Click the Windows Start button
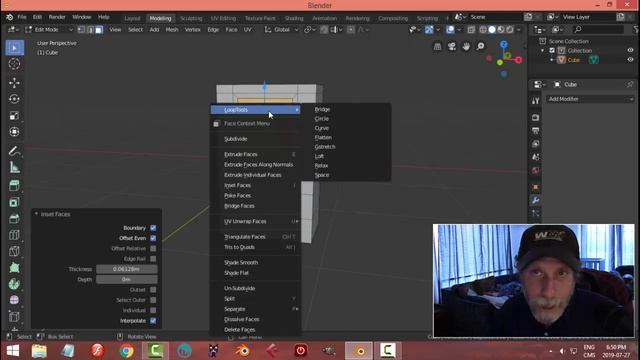The height and width of the screenshot is (360, 640). 13,351
